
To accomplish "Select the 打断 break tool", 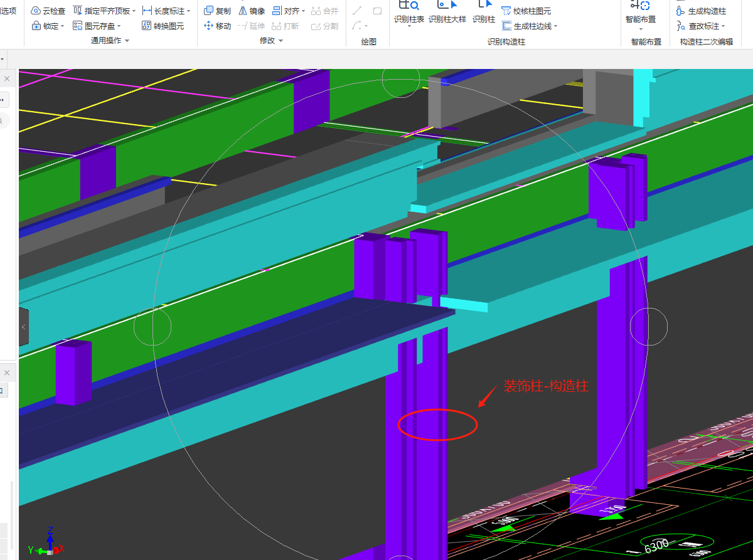I will click(x=286, y=26).
